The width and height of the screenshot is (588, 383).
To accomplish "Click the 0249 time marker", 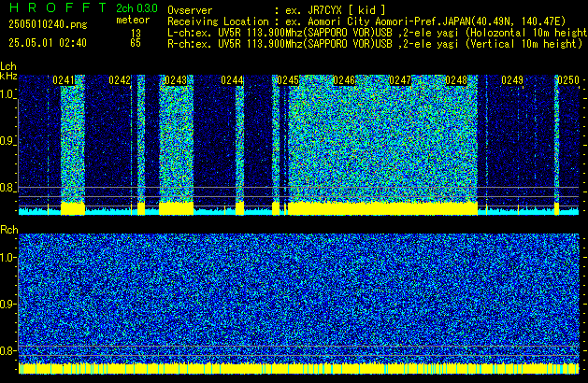I will point(512,80).
